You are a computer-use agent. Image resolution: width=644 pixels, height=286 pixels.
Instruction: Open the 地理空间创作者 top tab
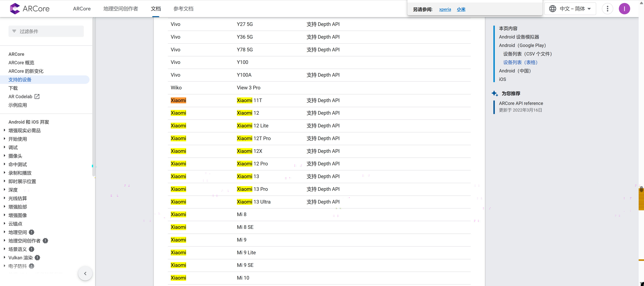pos(120,9)
